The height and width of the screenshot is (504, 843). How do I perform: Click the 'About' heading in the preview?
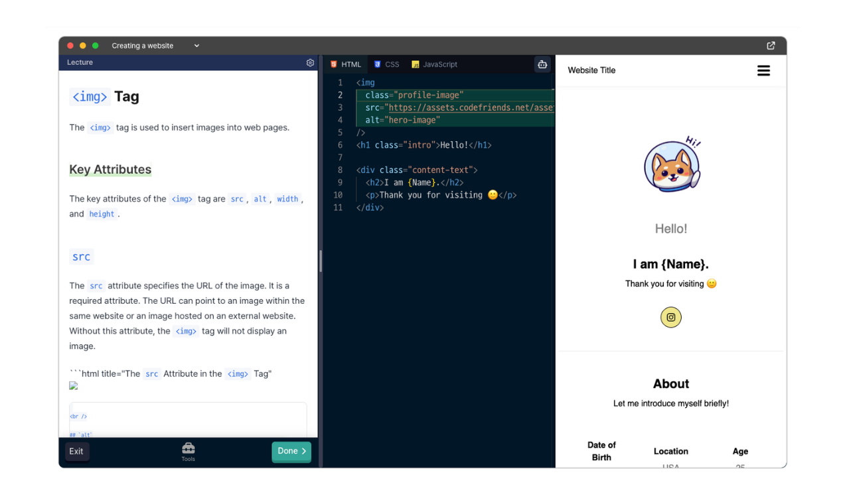pyautogui.click(x=671, y=384)
